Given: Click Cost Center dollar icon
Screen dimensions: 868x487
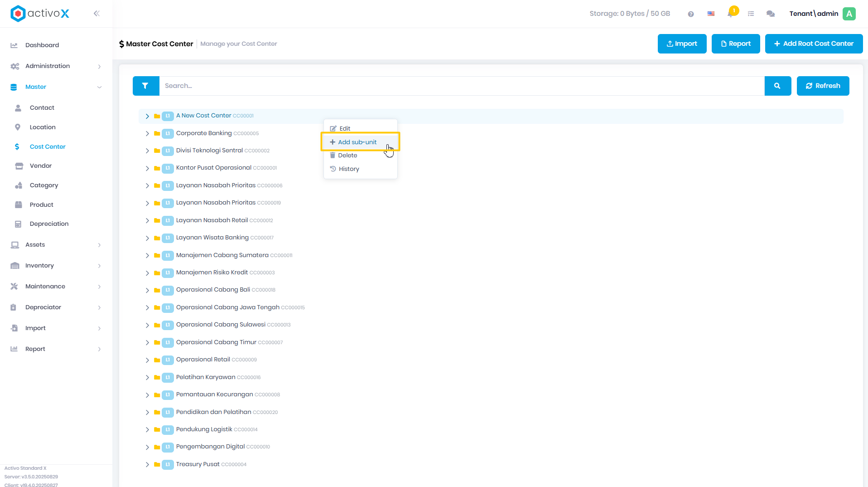Looking at the screenshot, I should tap(17, 147).
